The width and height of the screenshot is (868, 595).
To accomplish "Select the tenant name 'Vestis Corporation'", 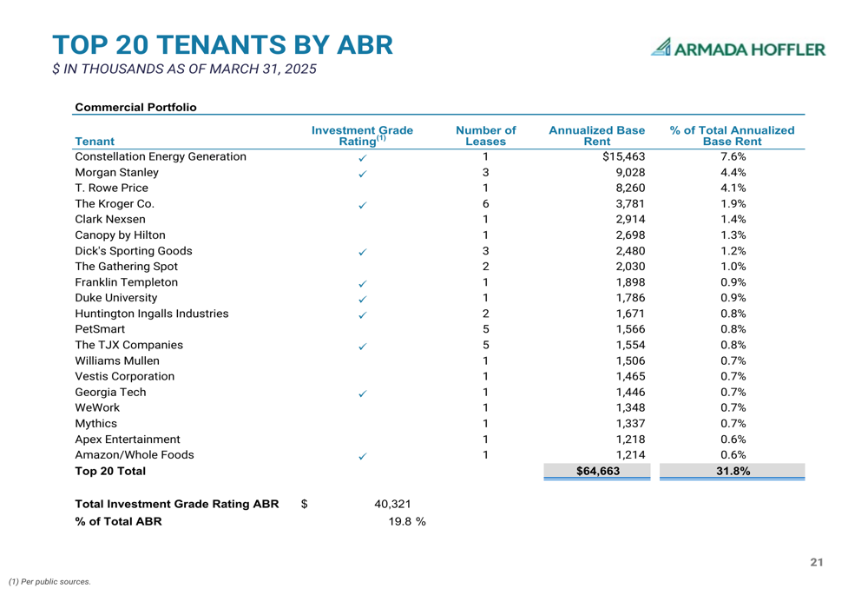I will coord(124,376).
